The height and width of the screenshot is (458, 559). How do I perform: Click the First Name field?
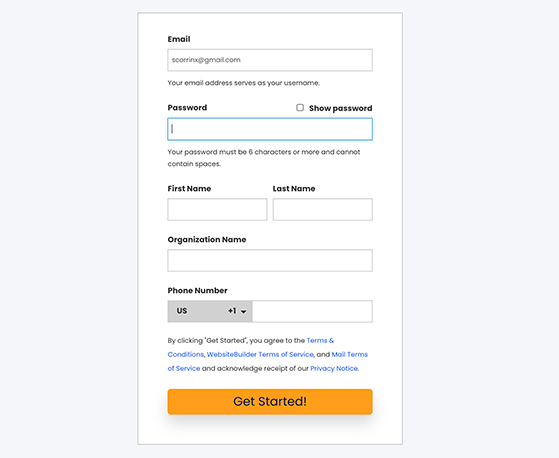pyautogui.click(x=217, y=210)
